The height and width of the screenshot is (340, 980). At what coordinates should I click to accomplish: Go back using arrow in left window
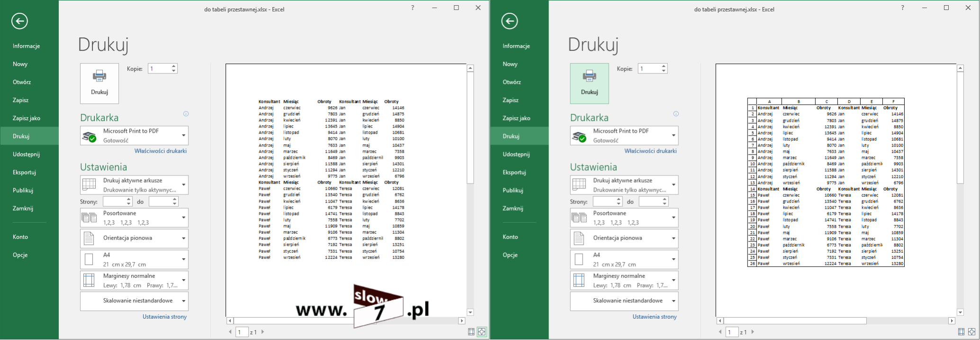point(19,21)
